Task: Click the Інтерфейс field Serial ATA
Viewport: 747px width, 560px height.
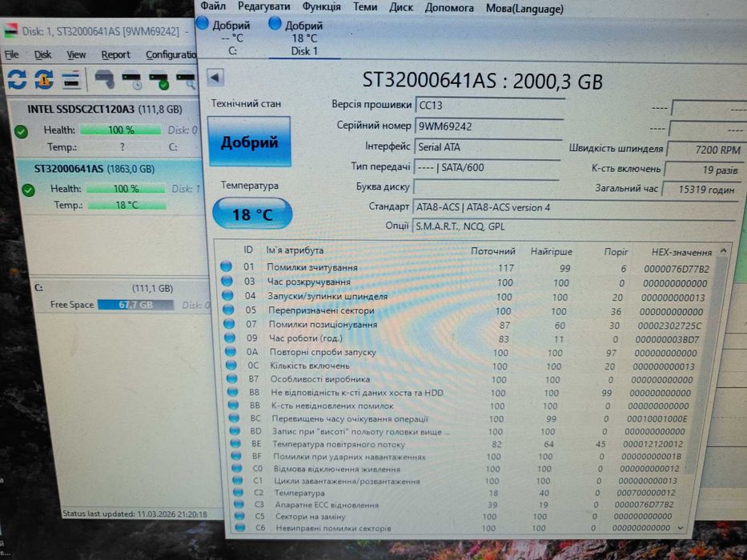Action: 488,147
